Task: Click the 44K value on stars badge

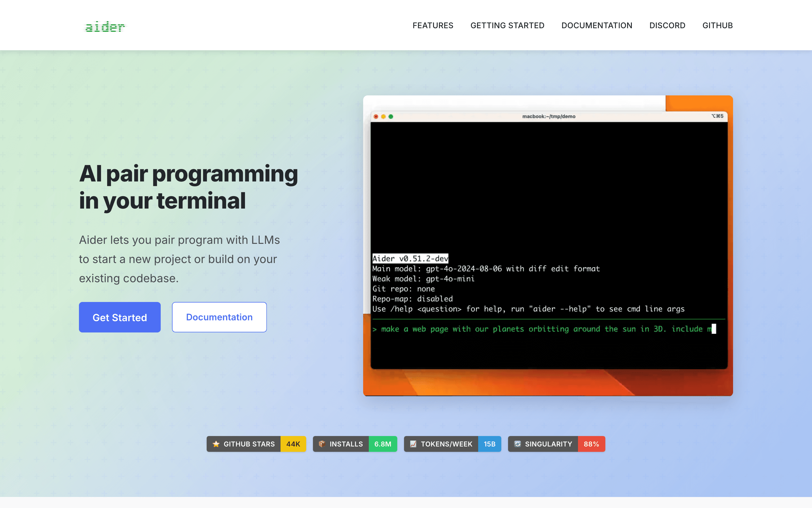Action: click(x=293, y=444)
